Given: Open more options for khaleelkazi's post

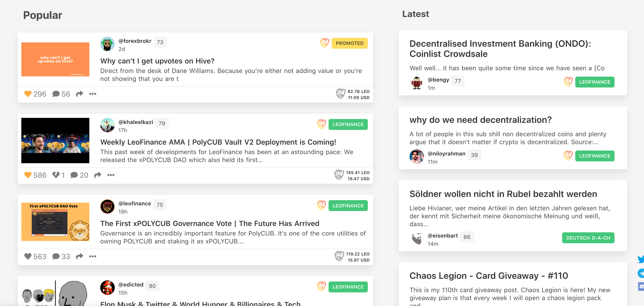Looking at the screenshot, I should pos(111,175).
